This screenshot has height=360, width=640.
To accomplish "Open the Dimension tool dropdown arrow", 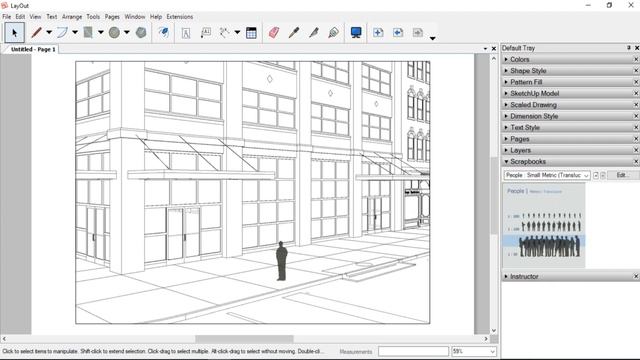I will pos(237,32).
